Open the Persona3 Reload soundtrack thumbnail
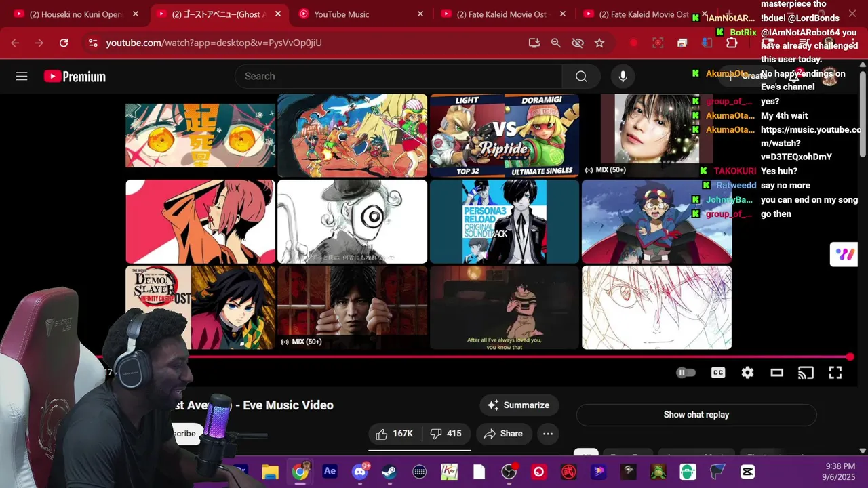 click(x=505, y=222)
